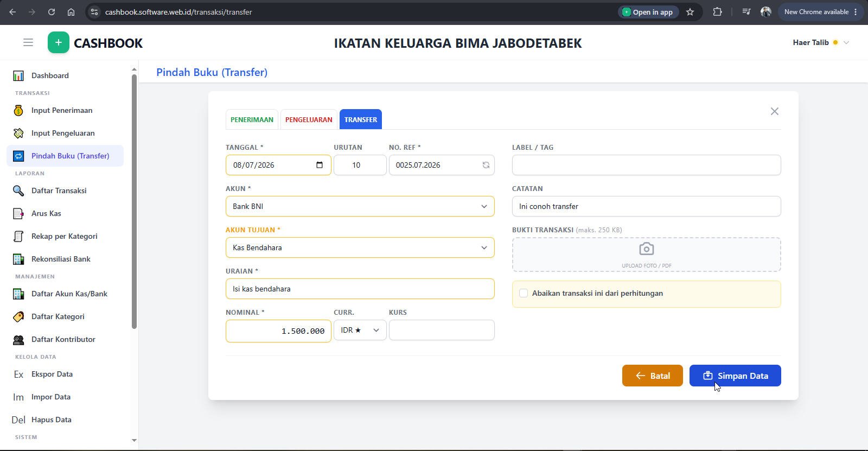The width and height of the screenshot is (868, 451).
Task: Open Dashboard in the sidebar
Action: click(65, 75)
